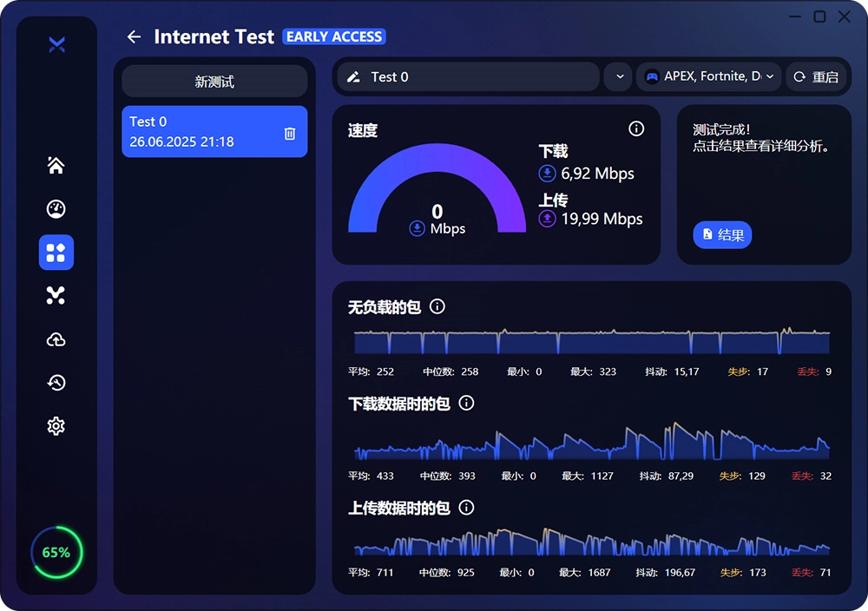This screenshot has height=611, width=868.
Task: Open the history restore icon
Action: pos(56,383)
